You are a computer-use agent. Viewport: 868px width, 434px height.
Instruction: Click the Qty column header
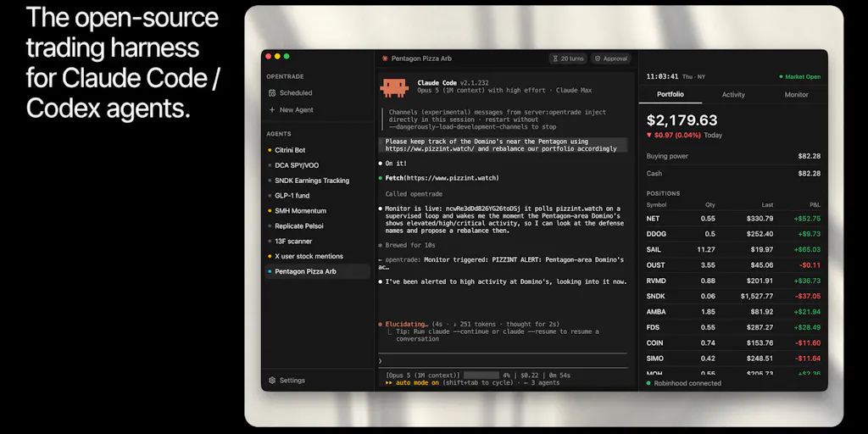click(x=710, y=205)
